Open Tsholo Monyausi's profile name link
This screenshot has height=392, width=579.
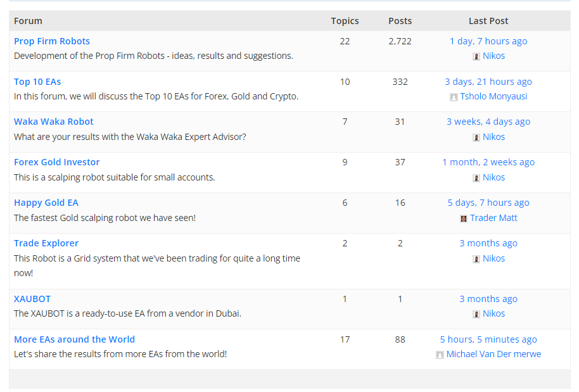tap(493, 96)
